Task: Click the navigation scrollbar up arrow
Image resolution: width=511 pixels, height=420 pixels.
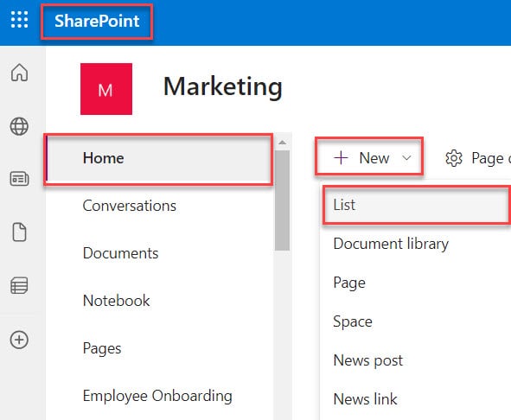Action: 282,143
